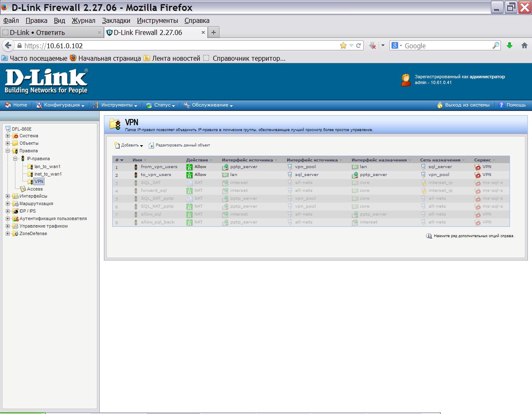
Task: Click the traffic light icon of from_vpn_users
Action: (x=135, y=167)
